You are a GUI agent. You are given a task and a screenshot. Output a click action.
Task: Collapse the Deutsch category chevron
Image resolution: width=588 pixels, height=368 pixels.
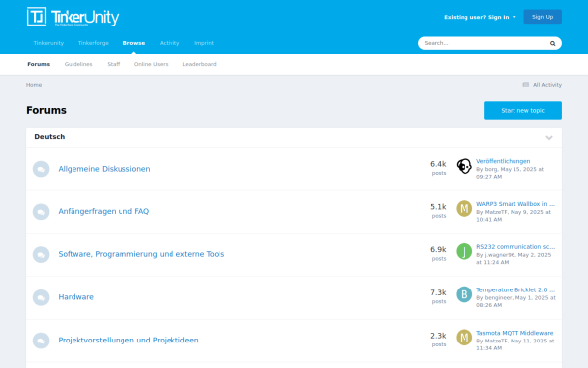coord(549,137)
